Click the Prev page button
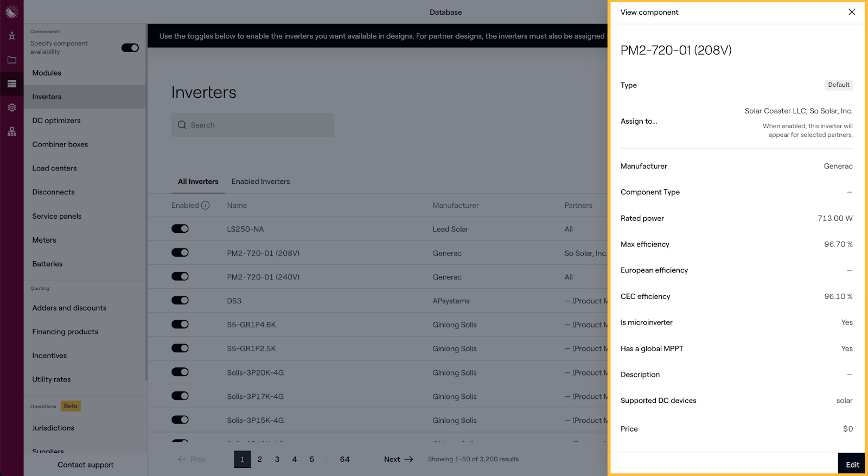The width and height of the screenshot is (868, 476). click(x=192, y=459)
